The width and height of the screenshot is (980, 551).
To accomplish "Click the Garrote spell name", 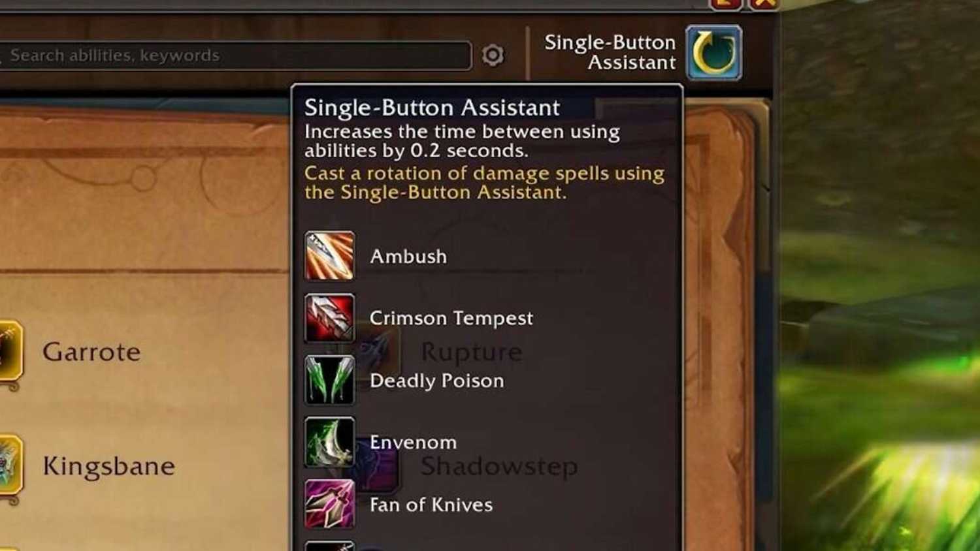I will pos(91,352).
